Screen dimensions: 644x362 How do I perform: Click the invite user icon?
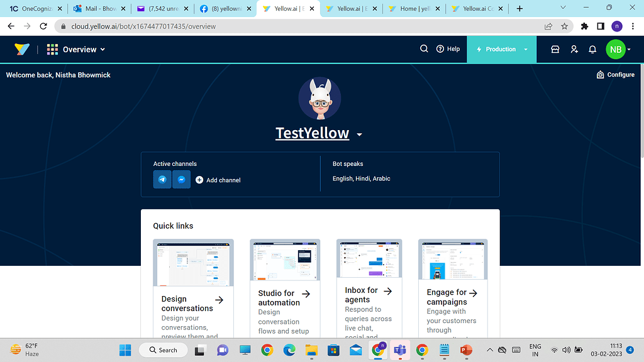coord(574,48)
